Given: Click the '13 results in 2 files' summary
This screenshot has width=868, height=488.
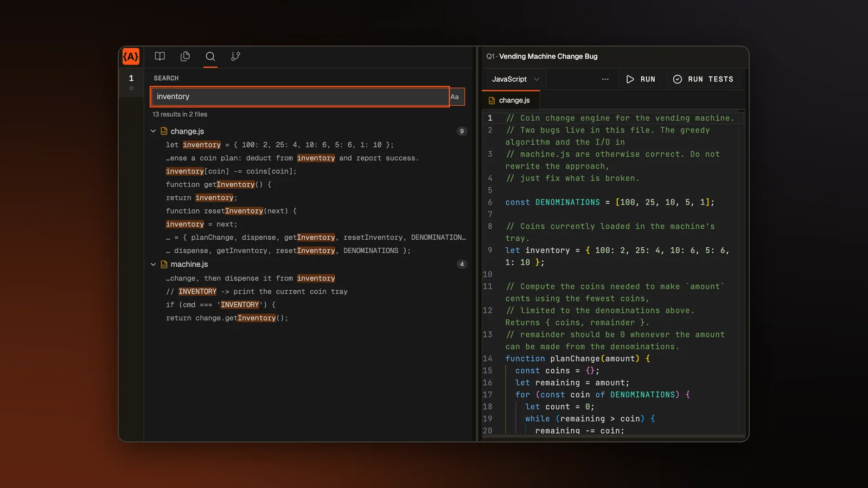Looking at the screenshot, I should (x=180, y=114).
